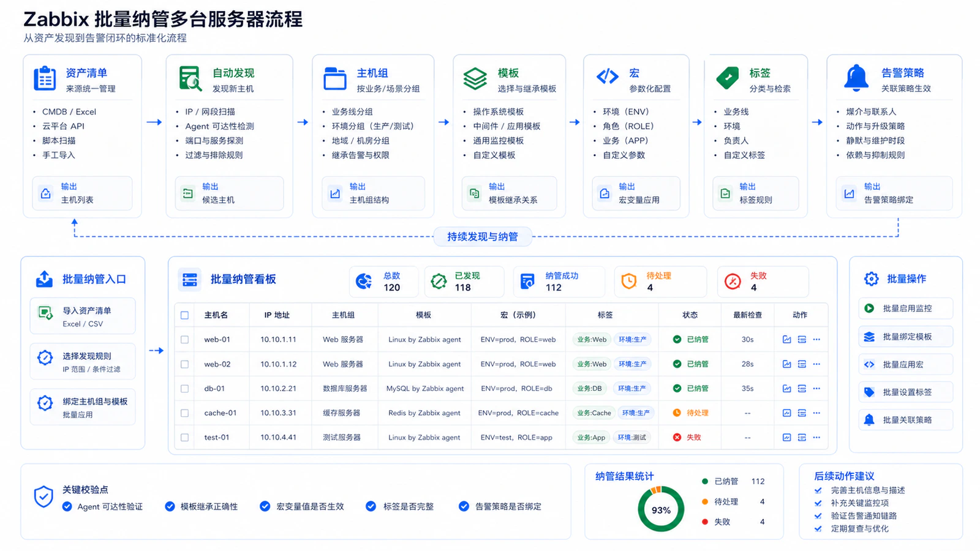The image size is (980, 551).
Task: Click the 环境:测试 tag on test-01
Action: click(632, 437)
